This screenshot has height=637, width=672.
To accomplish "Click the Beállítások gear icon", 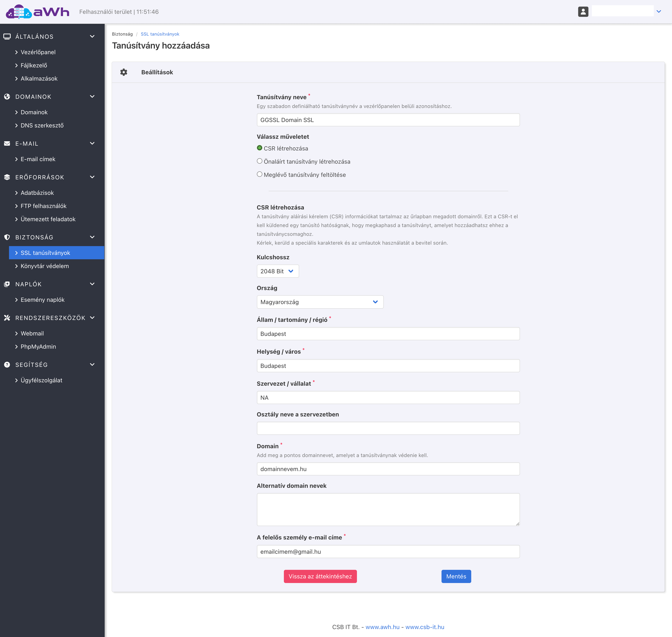I will click(124, 72).
